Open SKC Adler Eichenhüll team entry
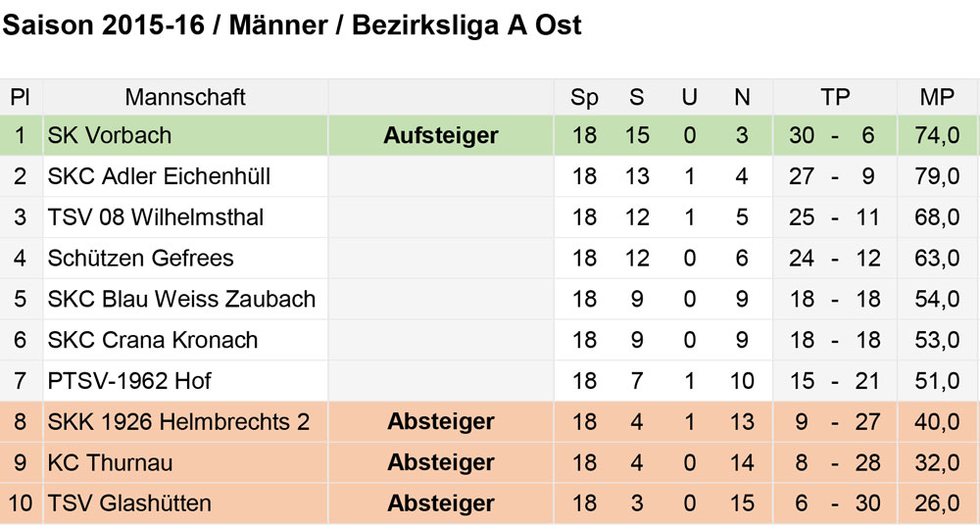980x526 pixels. [x=159, y=176]
